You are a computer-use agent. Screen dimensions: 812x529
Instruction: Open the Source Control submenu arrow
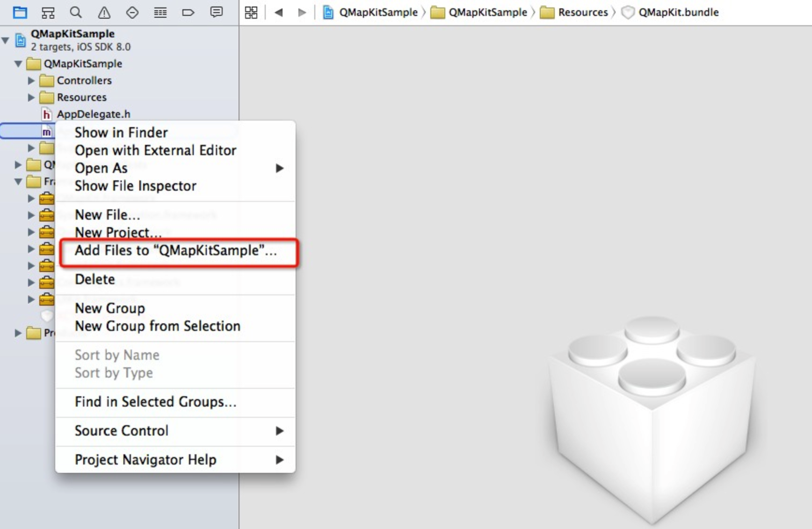click(x=279, y=431)
